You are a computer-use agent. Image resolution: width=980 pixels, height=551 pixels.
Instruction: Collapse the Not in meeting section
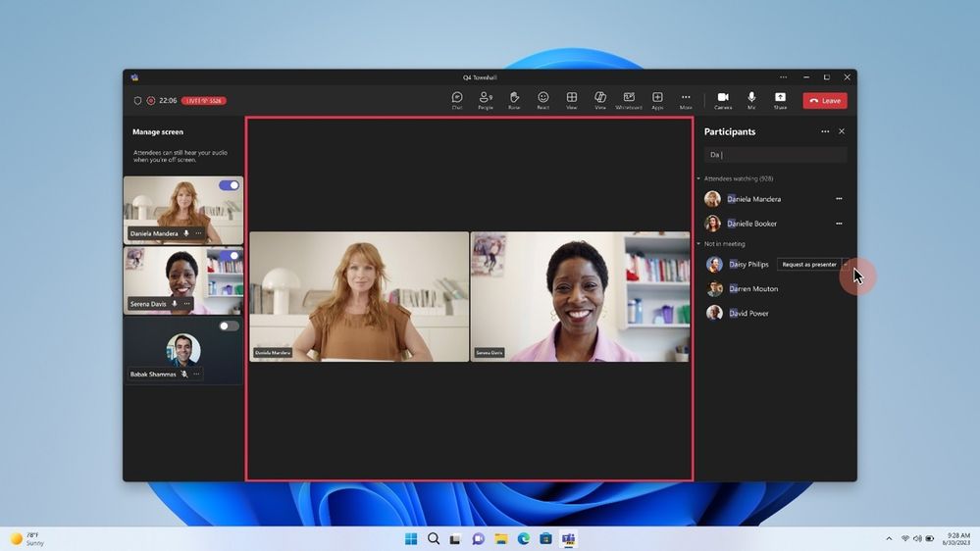698,244
